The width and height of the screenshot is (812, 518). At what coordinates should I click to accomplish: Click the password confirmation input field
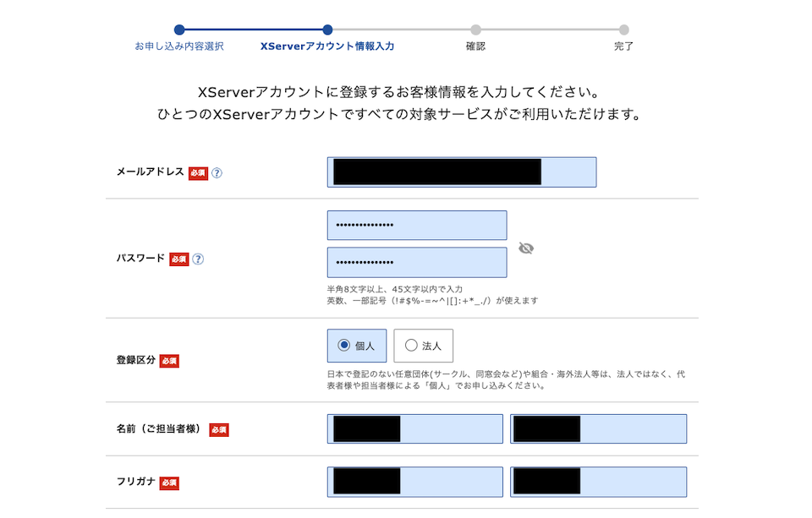417,262
